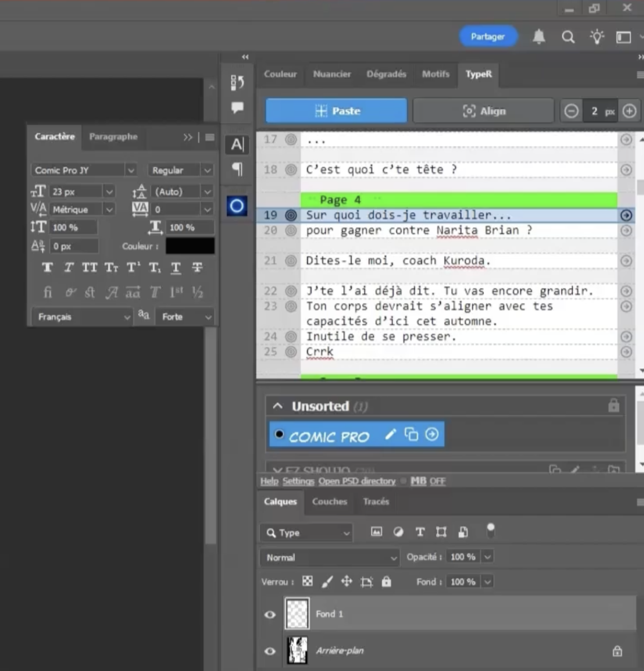Switch to the Paragraphe tab
Image resolution: width=644 pixels, height=671 pixels.
coord(113,137)
